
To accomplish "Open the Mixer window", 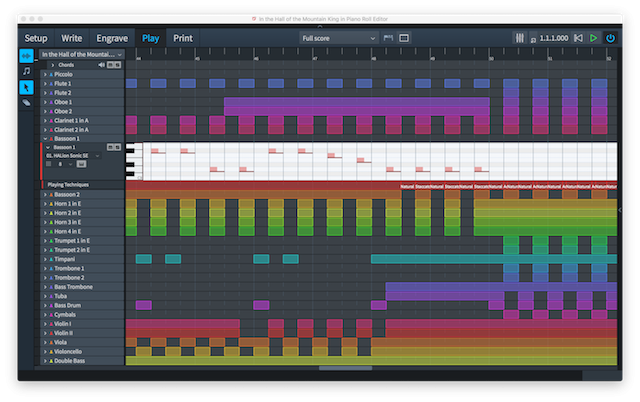I will coord(520,38).
